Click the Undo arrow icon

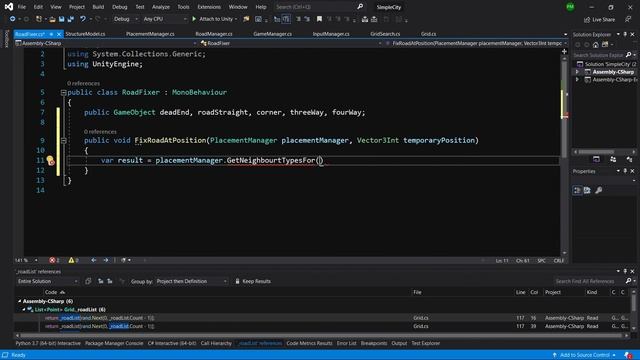pos(83,19)
